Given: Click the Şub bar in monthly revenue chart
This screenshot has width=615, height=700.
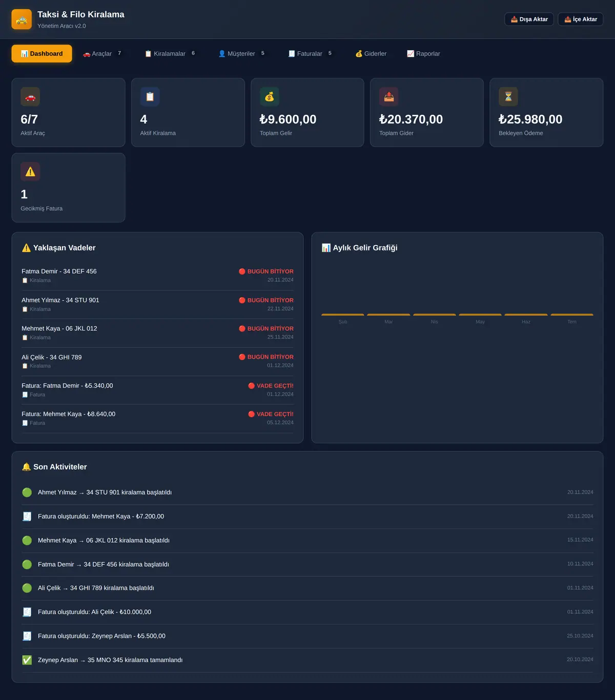Looking at the screenshot, I should [x=343, y=315].
